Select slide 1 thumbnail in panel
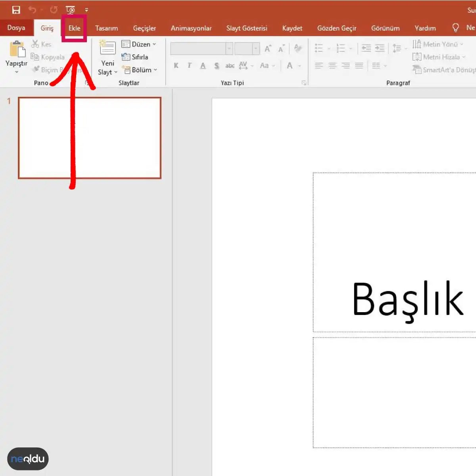This screenshot has height=476, width=476. point(90,138)
